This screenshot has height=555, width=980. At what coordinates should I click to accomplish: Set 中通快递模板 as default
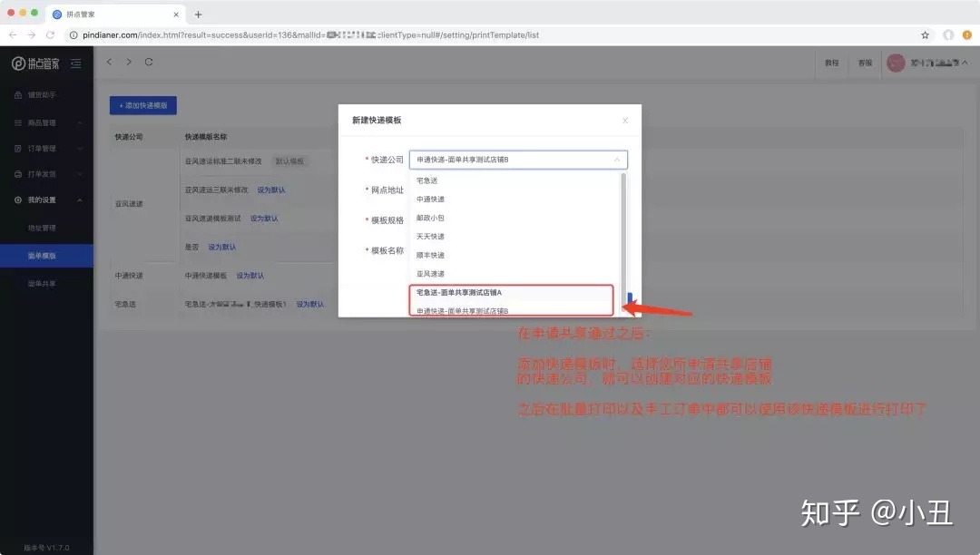point(250,276)
